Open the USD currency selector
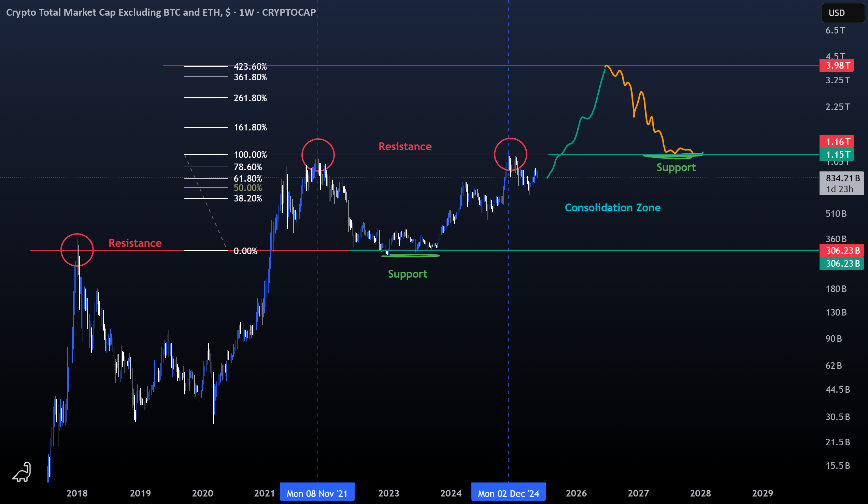Viewport: 868px width, 504px height. coord(843,13)
